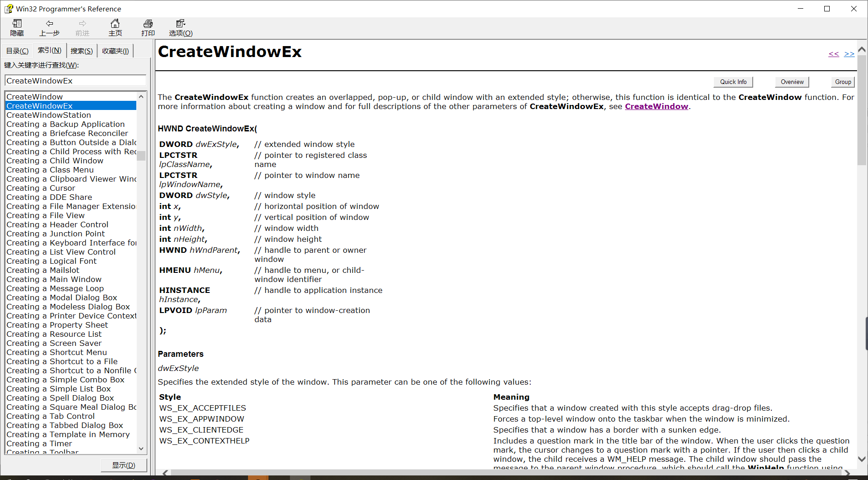Screen dimensions: 868x480
Task: Select Creating a Briefcase Reconciler entry
Action: (x=67, y=133)
